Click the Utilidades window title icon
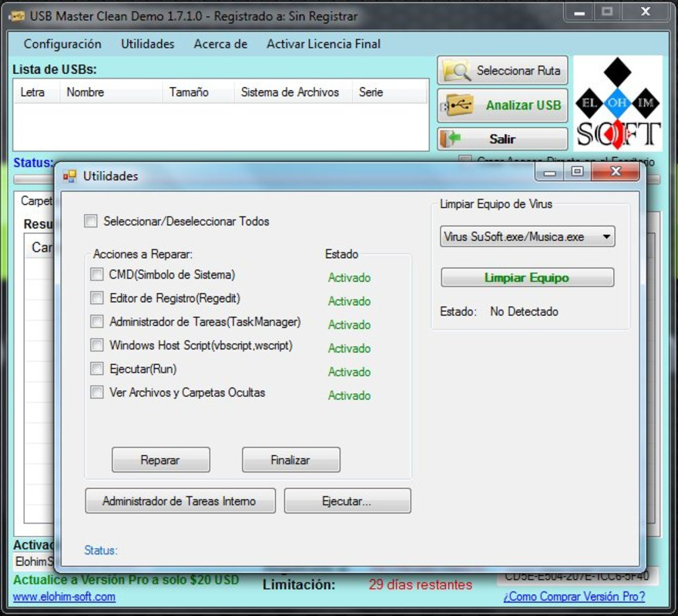 69,176
